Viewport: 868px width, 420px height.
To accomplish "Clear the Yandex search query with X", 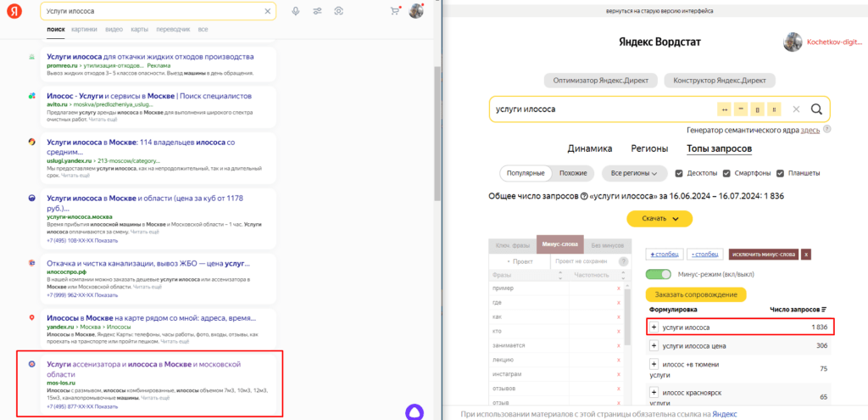I will (268, 11).
